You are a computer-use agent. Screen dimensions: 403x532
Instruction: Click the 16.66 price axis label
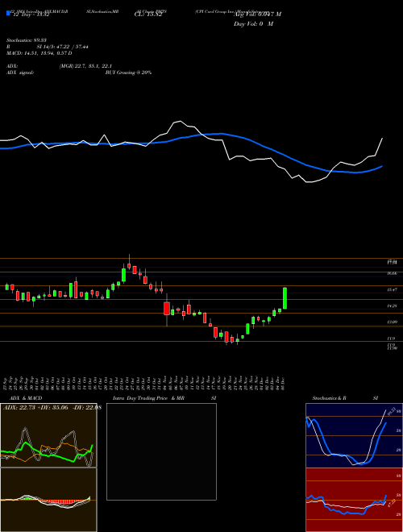[x=393, y=273]
